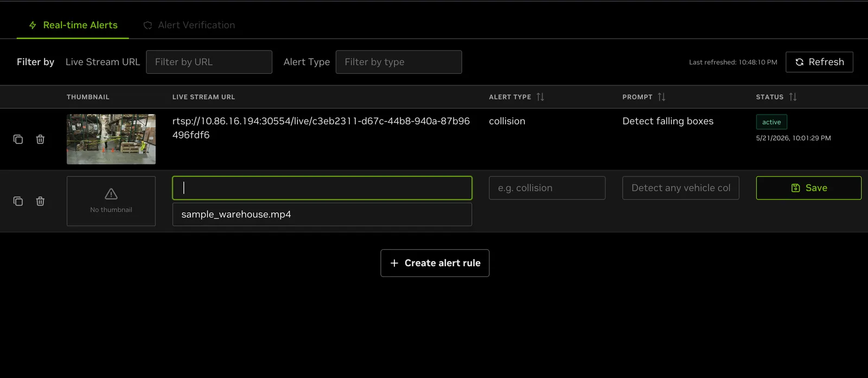Sort by Alert Type column arrows
Image resolution: width=868 pixels, height=378 pixels.
point(540,97)
